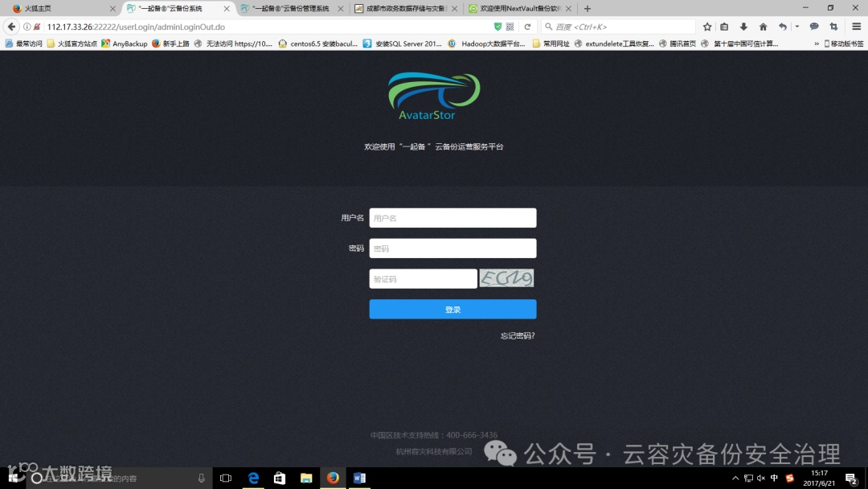This screenshot has height=489, width=868.
Task: Open the 第十届中国可信计算 bookmark
Action: tap(739, 43)
